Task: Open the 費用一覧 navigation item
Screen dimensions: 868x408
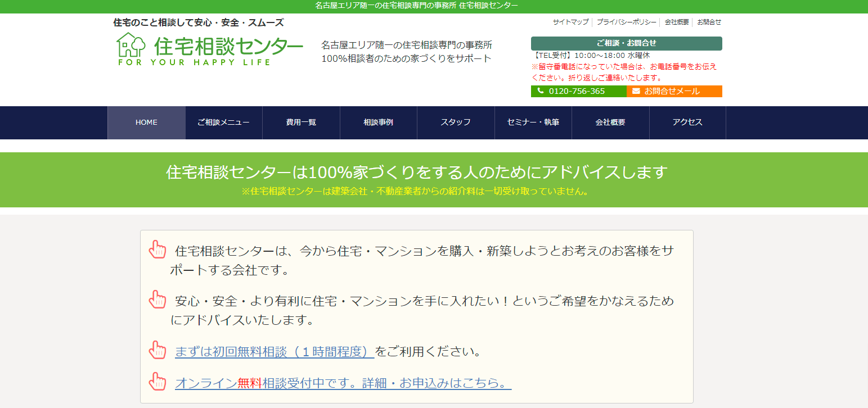Action: (x=301, y=123)
